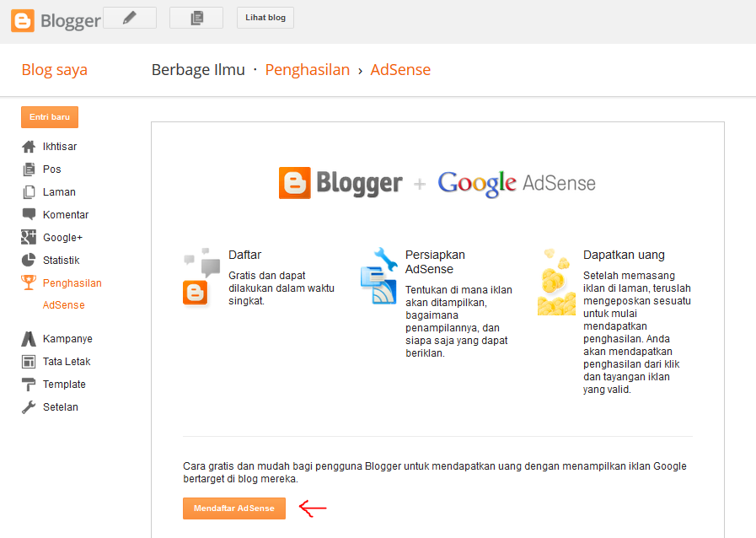Open the posts list icon button
Viewport: 756px width, 538px height.
click(x=196, y=18)
